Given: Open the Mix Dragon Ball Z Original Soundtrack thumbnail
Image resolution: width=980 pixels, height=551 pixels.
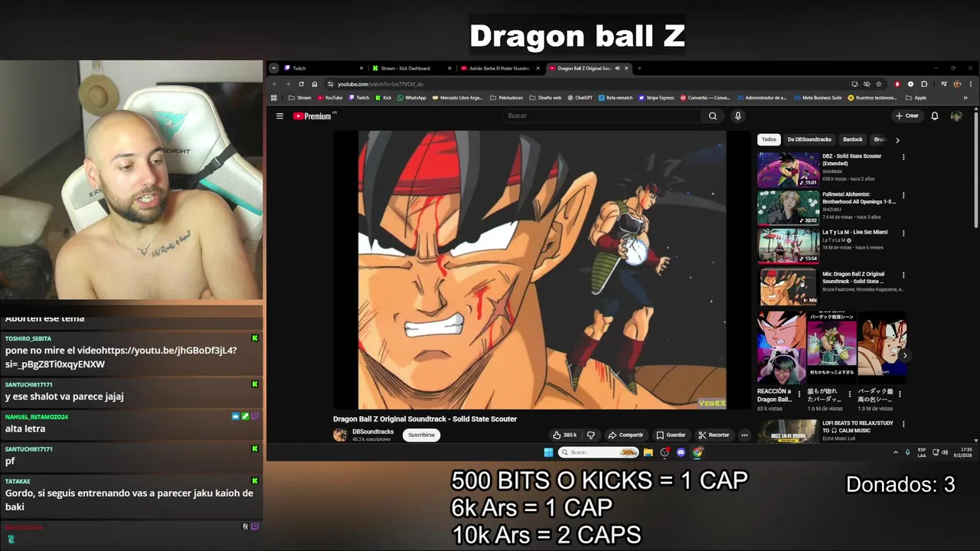Looking at the screenshot, I should coord(789,287).
